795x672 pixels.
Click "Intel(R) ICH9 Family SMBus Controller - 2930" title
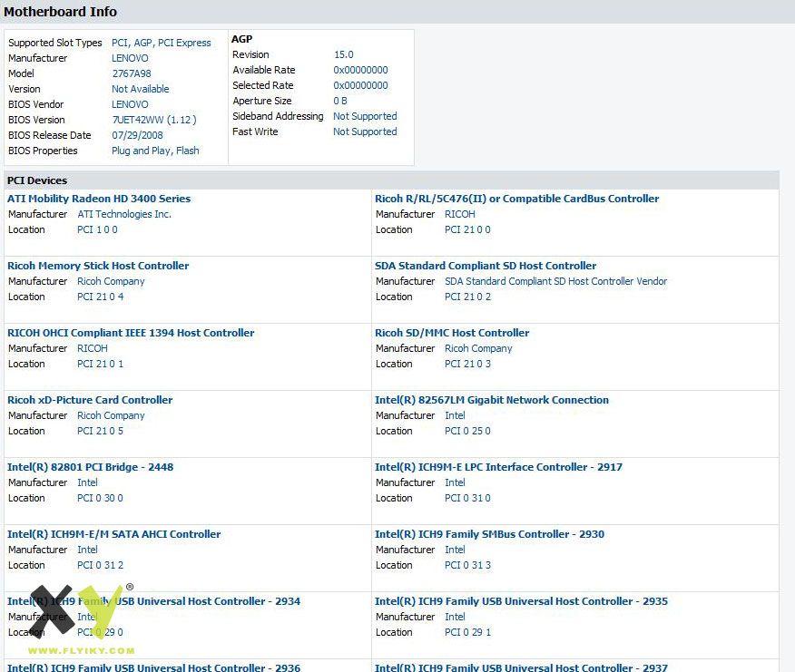coord(490,534)
